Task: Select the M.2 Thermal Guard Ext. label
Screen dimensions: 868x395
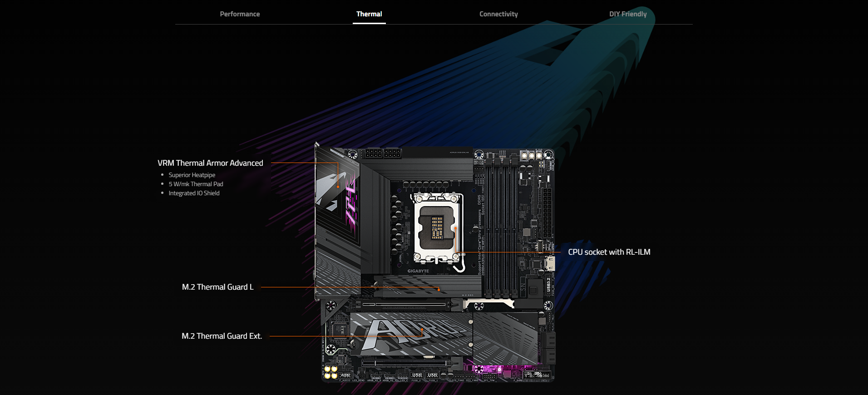Action: [222, 336]
